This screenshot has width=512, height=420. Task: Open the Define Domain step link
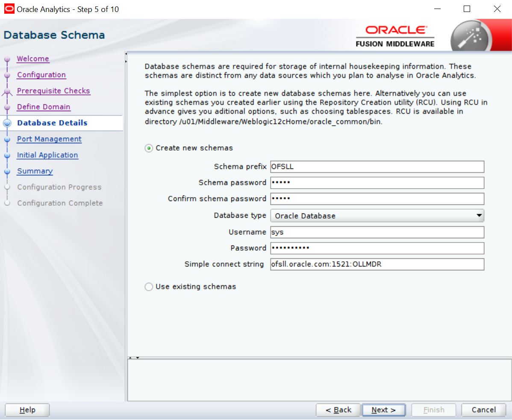[44, 107]
